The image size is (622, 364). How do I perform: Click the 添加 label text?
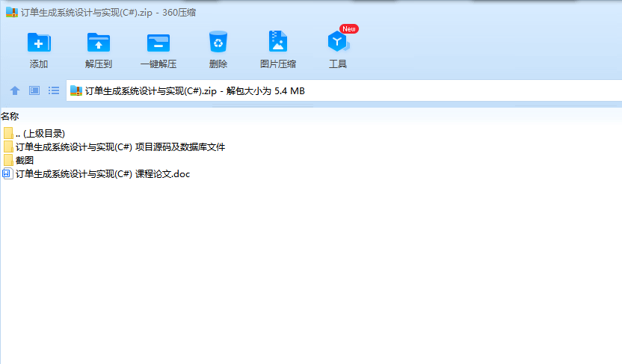coord(39,64)
